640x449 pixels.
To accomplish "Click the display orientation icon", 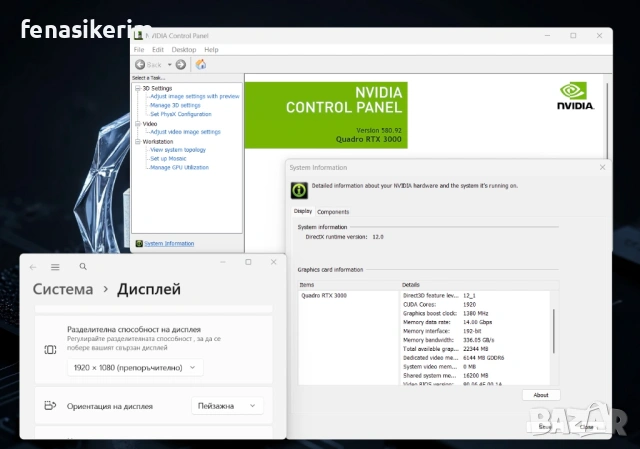I will click(x=50, y=406).
